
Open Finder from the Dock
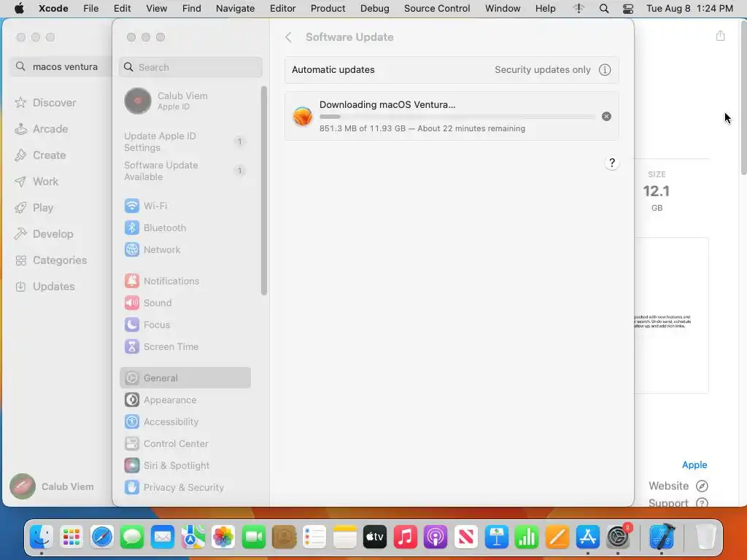click(x=42, y=537)
